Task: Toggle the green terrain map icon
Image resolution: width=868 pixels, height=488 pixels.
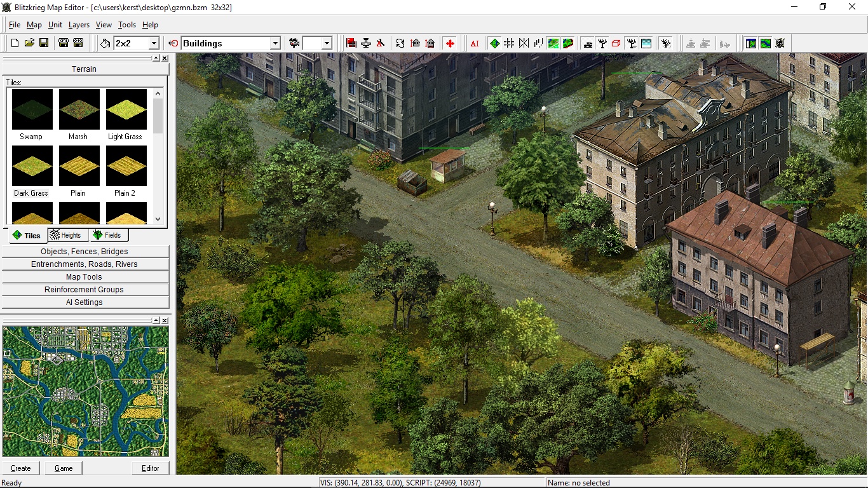Action: click(553, 43)
